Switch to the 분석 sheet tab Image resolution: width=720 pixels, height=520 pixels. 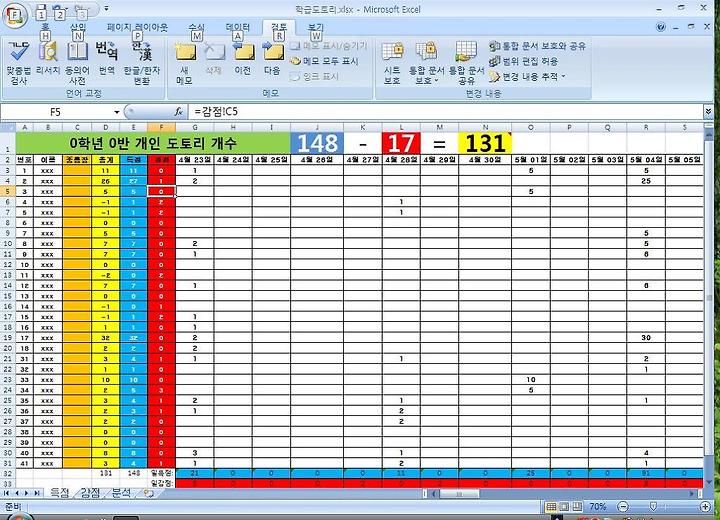click(121, 493)
